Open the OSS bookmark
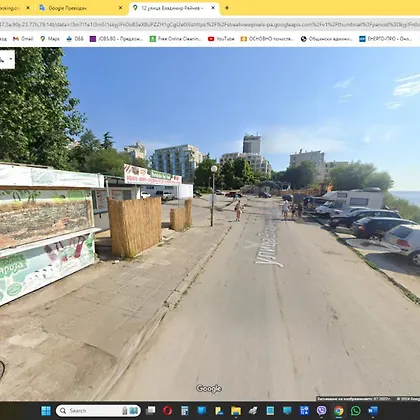The width and height of the screenshot is (420, 420). point(75,39)
